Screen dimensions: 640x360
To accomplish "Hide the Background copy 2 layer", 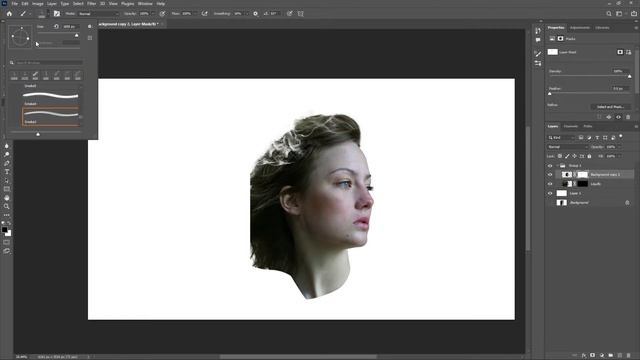I will (550, 175).
